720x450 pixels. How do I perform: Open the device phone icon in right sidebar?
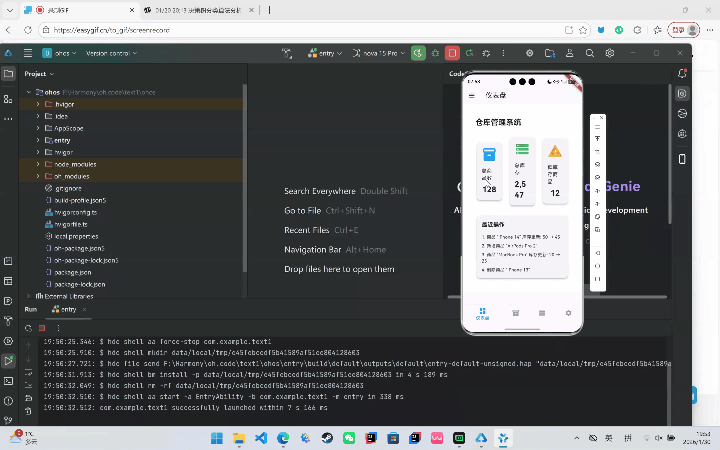(682, 159)
